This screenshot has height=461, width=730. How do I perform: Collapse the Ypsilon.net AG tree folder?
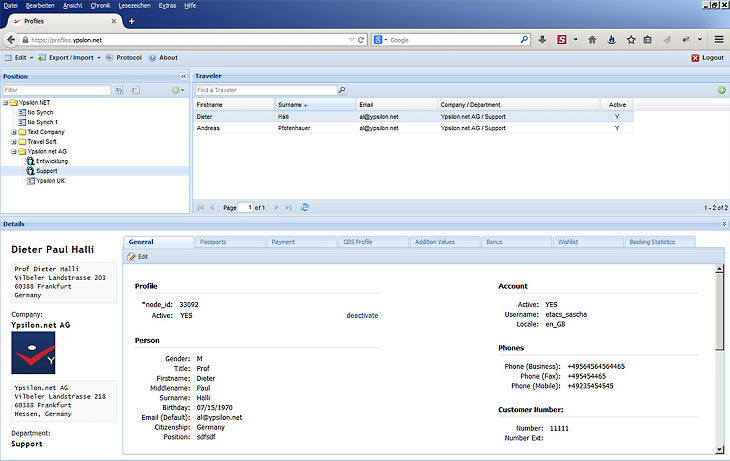tap(14, 151)
